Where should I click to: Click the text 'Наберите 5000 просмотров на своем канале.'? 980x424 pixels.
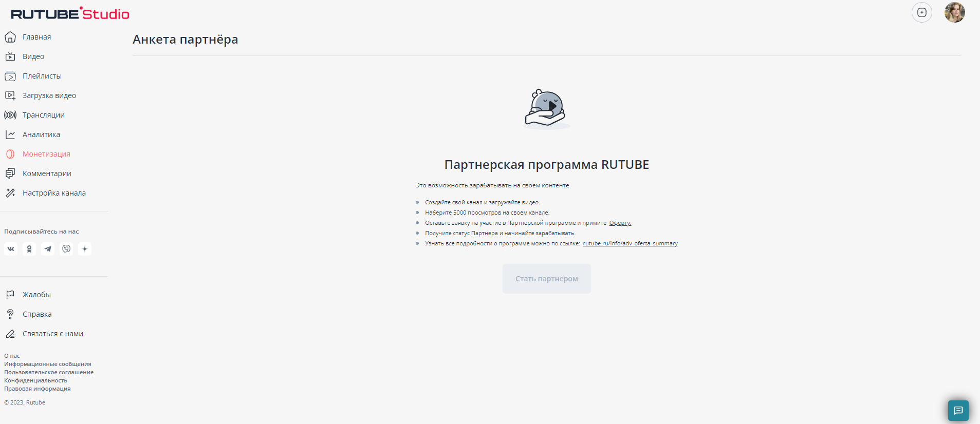(x=487, y=213)
